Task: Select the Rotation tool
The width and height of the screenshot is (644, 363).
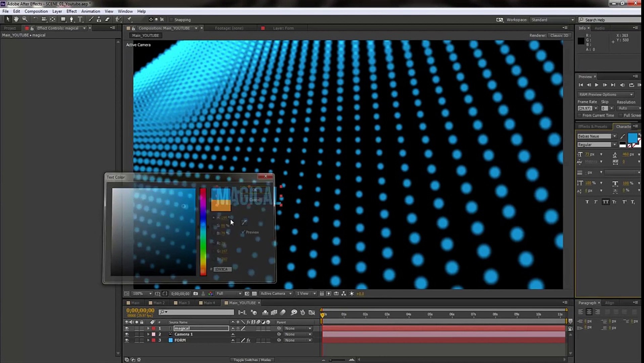Action: [x=35, y=19]
